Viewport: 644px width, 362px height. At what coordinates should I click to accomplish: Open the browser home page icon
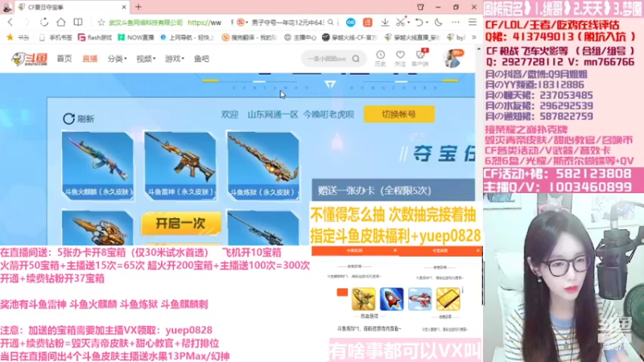61,23
